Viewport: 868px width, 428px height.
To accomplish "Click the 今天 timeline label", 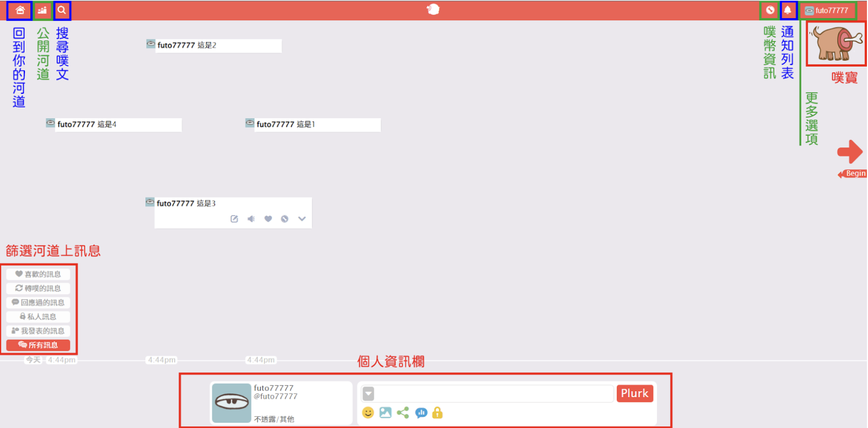I will click(x=33, y=360).
